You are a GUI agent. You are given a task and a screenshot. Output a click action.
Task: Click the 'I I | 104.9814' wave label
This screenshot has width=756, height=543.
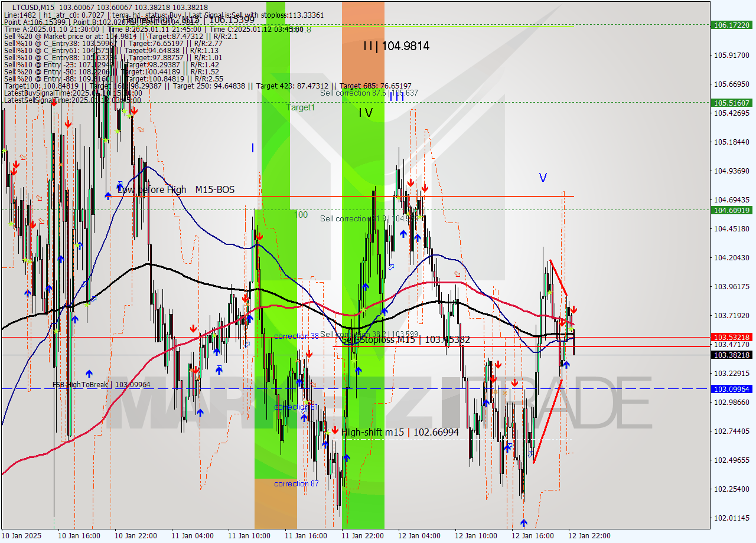(x=396, y=46)
